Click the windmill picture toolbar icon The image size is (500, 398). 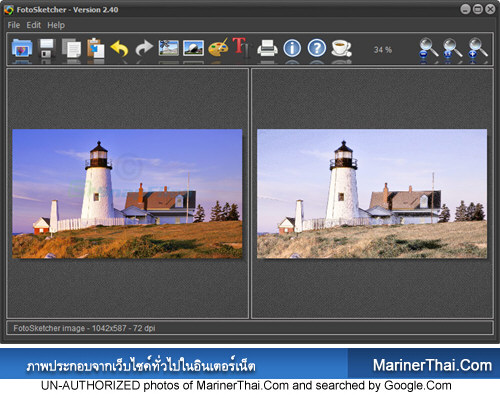click(169, 48)
